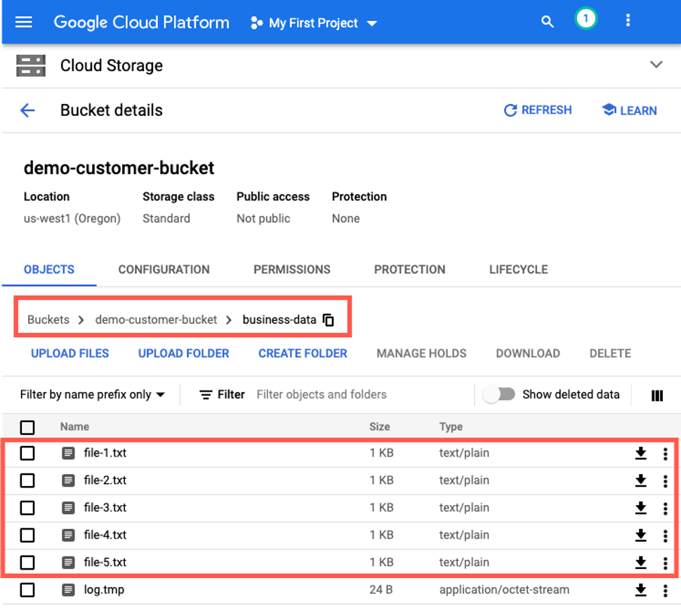Collapse the Cloud Storage header chevron
This screenshot has width=681, height=616.
[x=656, y=64]
